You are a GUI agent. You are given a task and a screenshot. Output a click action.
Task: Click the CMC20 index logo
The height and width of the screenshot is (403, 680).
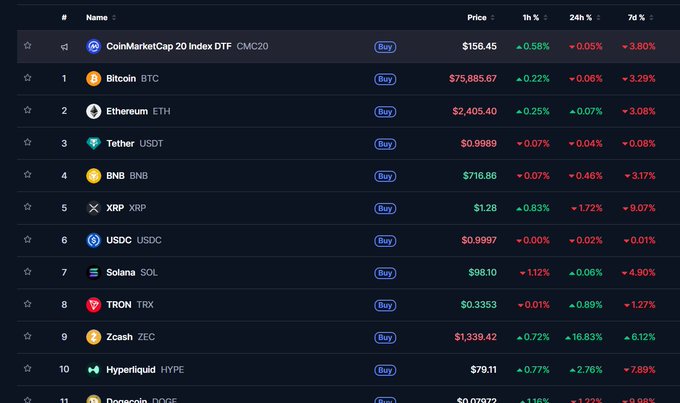(x=93, y=46)
